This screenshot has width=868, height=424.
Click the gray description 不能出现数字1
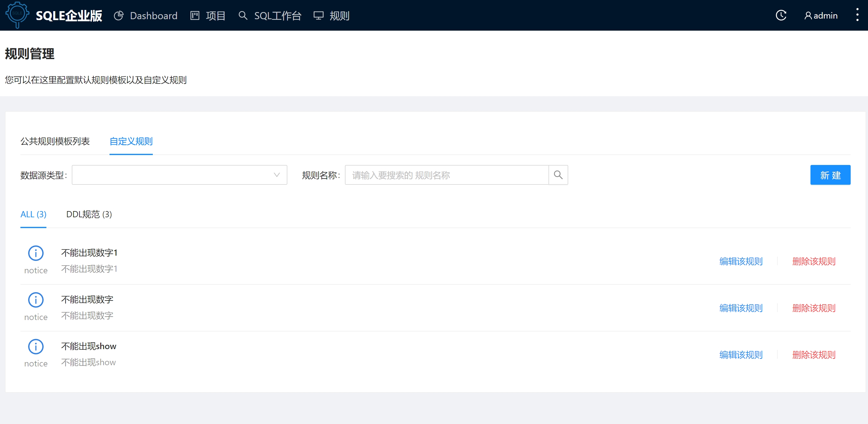(89, 269)
